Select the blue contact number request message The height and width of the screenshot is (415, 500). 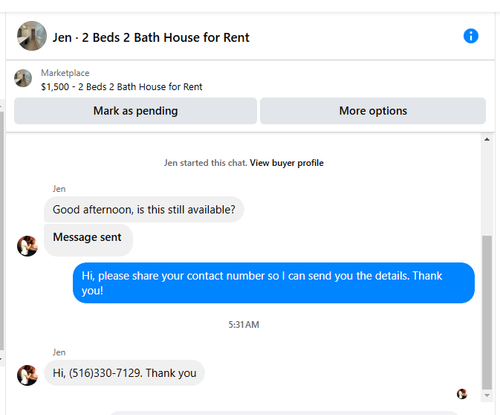point(274,283)
